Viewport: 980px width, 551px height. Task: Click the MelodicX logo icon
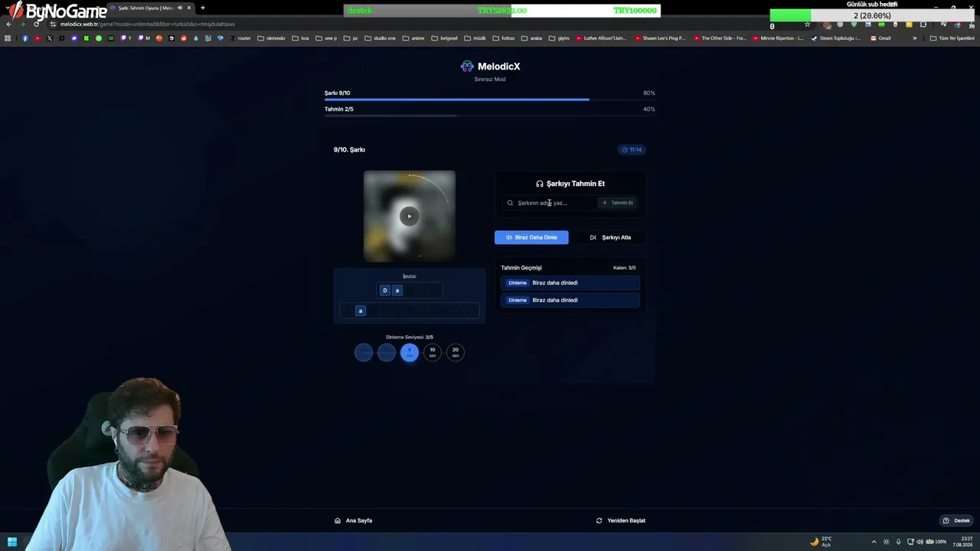click(x=467, y=67)
